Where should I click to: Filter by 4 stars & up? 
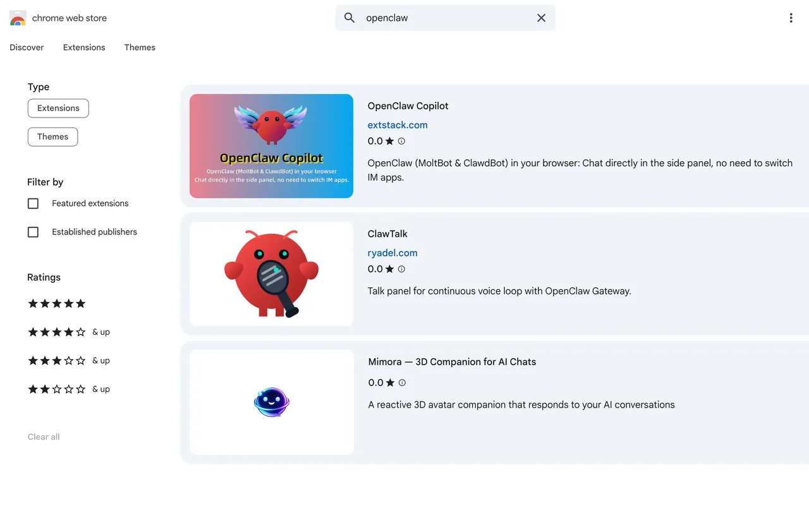tap(68, 332)
